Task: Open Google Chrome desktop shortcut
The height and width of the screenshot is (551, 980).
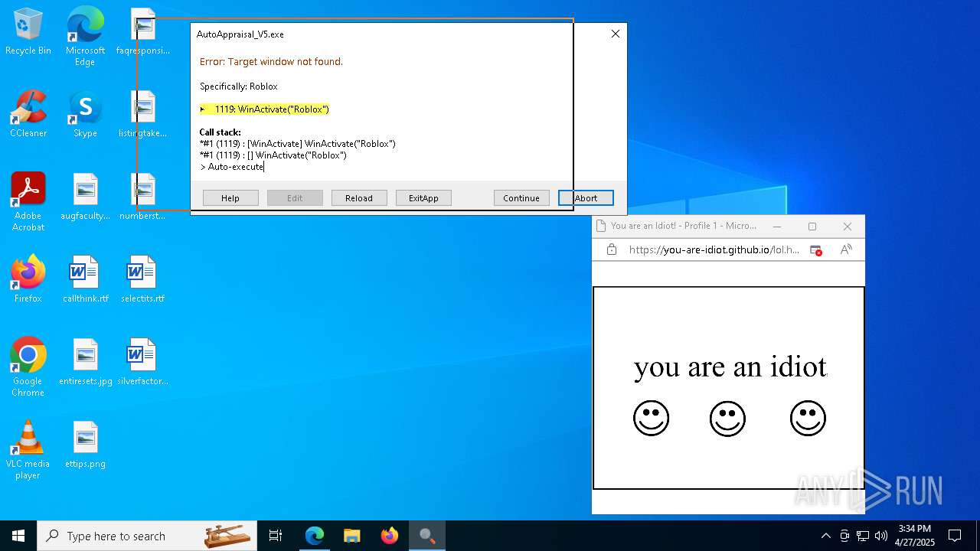Action: (x=28, y=367)
